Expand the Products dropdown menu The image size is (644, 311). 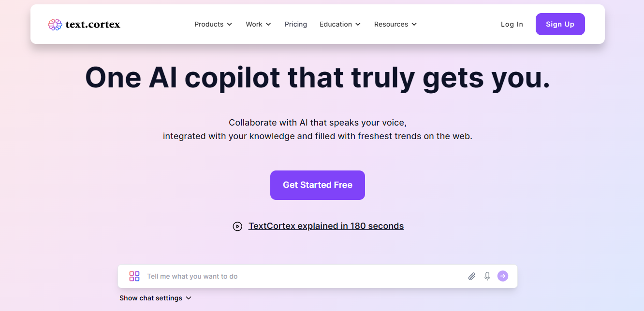213,24
